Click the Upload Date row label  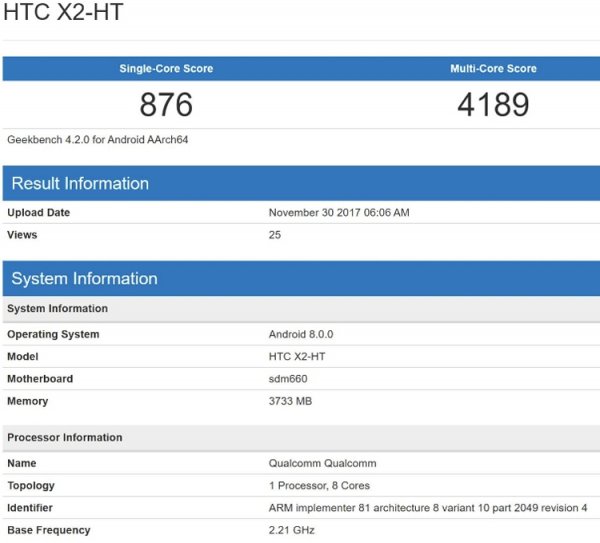click(x=39, y=213)
